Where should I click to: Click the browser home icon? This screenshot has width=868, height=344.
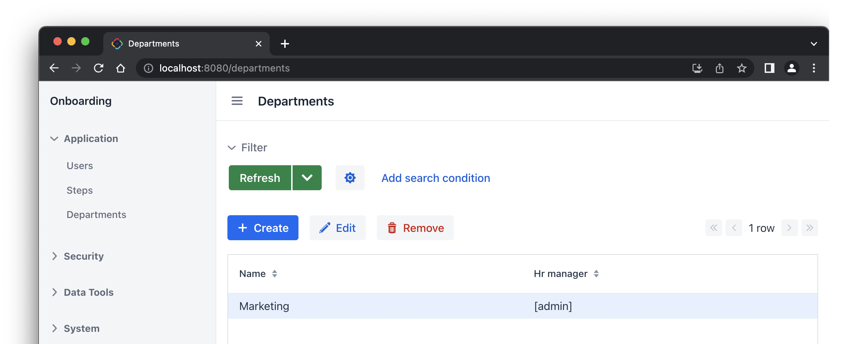pos(121,68)
